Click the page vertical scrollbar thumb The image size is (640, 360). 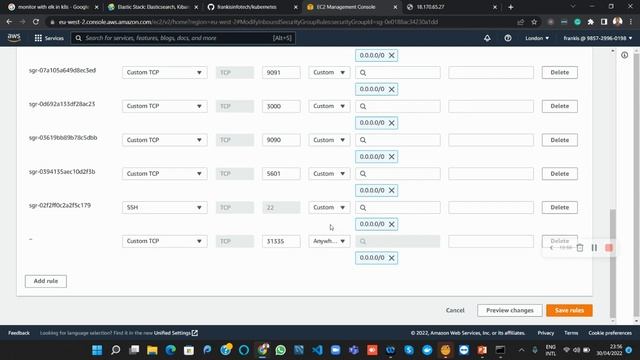pos(613,263)
